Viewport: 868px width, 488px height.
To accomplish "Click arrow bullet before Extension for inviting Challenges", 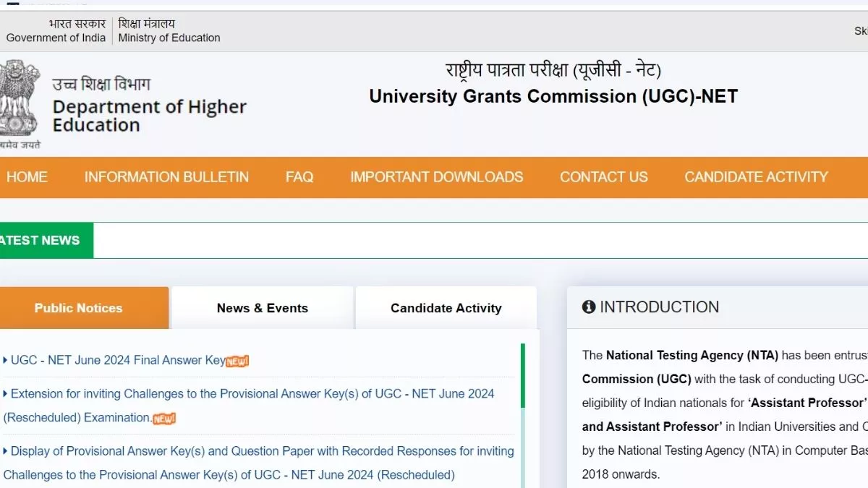I will coord(6,394).
